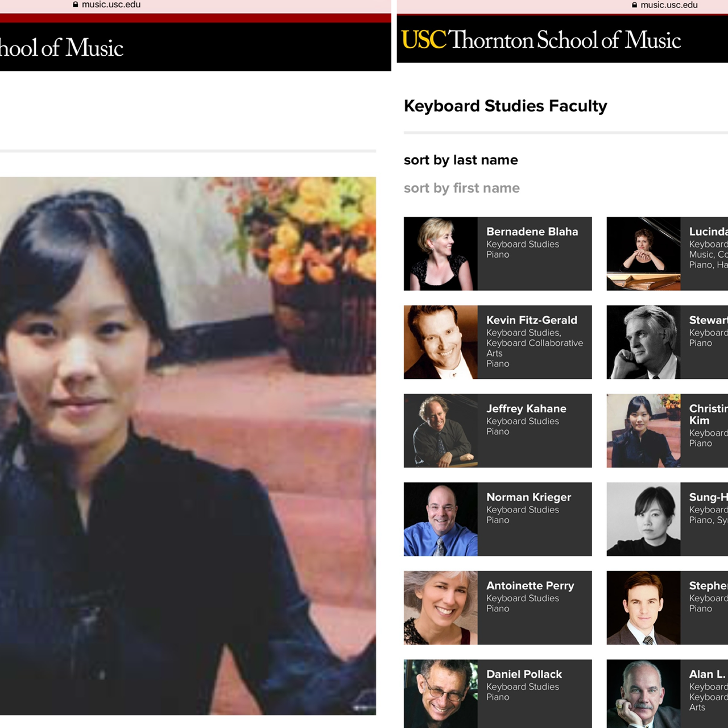Select sort by last name
728x728 pixels.
pyautogui.click(x=461, y=160)
